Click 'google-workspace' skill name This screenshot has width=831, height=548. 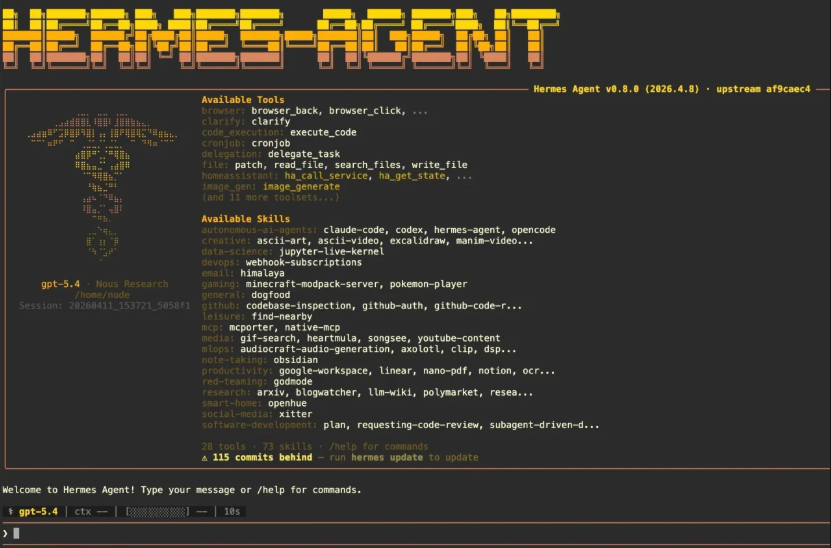(x=323, y=371)
